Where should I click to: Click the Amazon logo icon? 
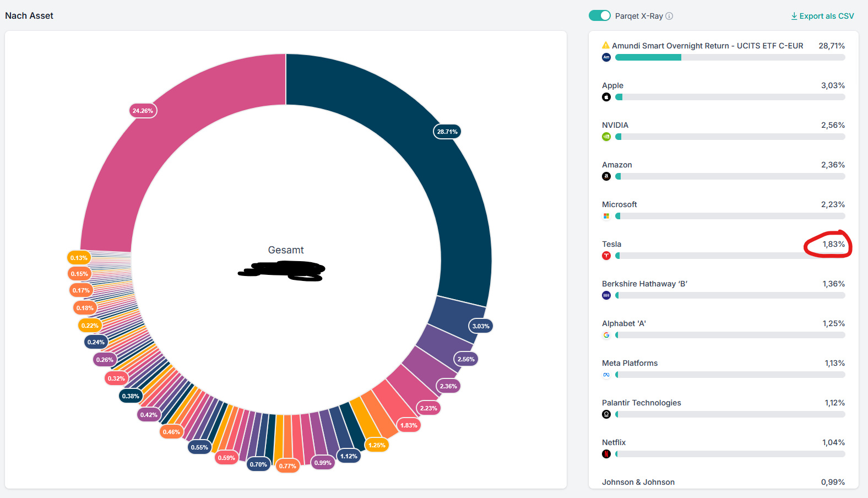(x=606, y=176)
